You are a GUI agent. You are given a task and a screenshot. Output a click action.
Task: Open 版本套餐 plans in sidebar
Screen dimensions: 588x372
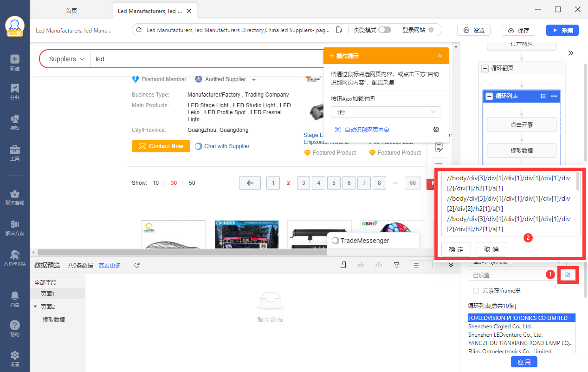pyautogui.click(x=15, y=197)
